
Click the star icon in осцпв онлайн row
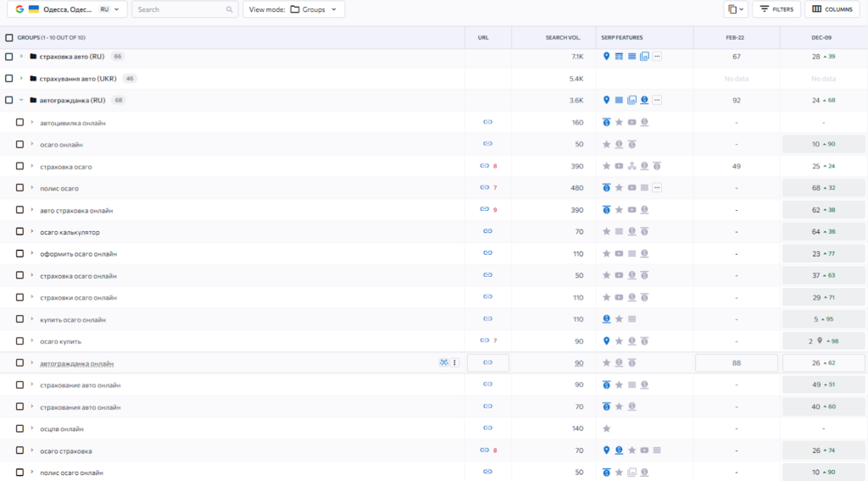(x=606, y=428)
